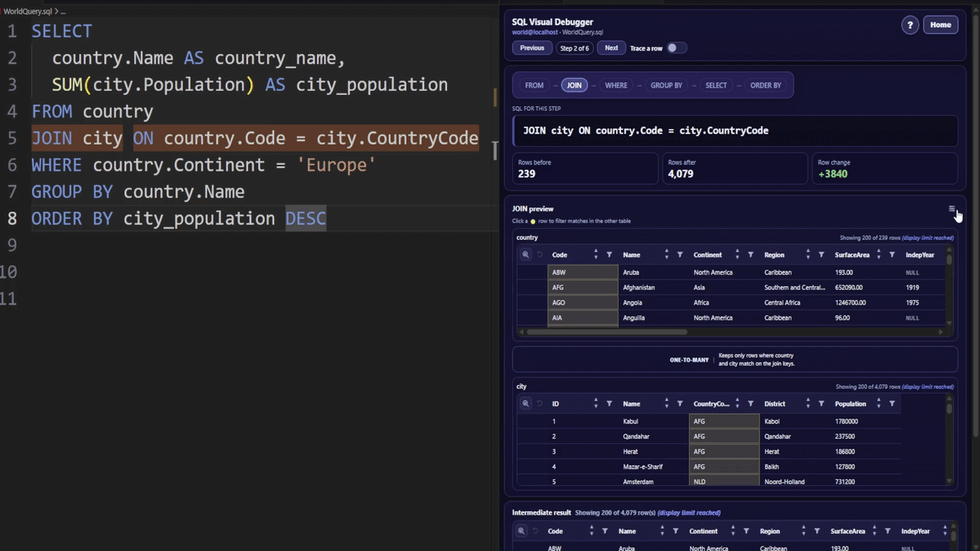Filter Intermediate result Continent column
Image resolution: width=980 pixels, height=551 pixels.
(746, 531)
